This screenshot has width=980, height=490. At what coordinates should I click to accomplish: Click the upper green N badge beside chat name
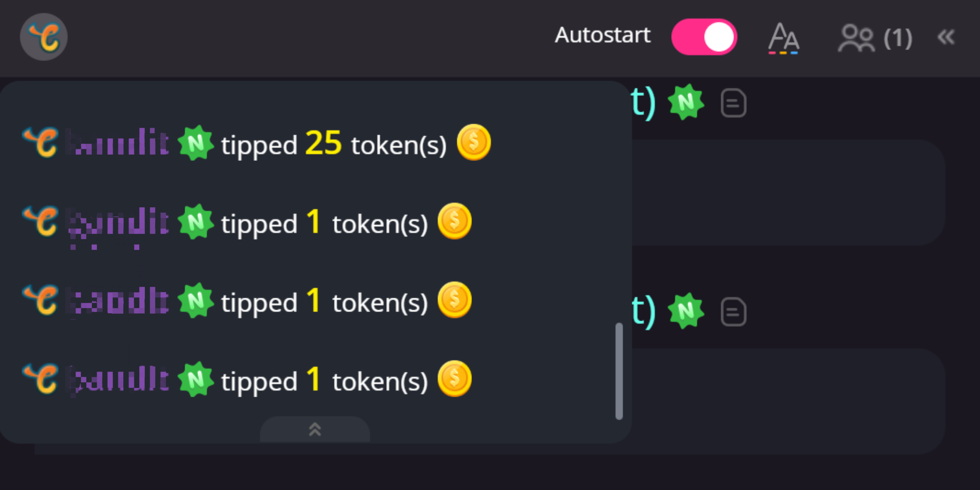686,103
